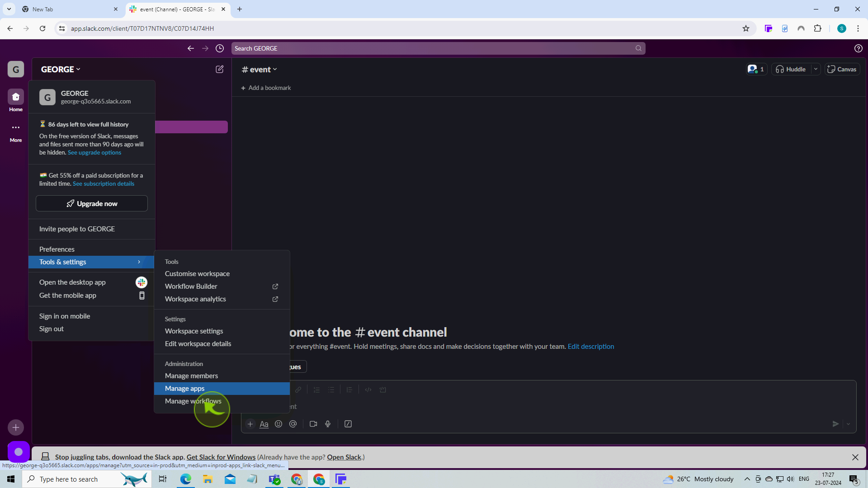Choose Get the mobile app
Image resolution: width=868 pixels, height=488 pixels.
91,296
